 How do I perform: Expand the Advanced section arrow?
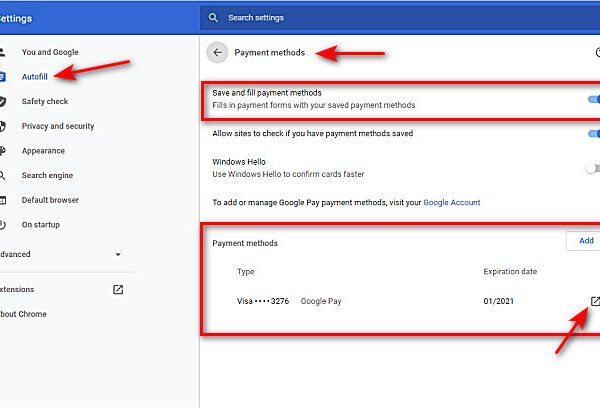[x=118, y=255]
